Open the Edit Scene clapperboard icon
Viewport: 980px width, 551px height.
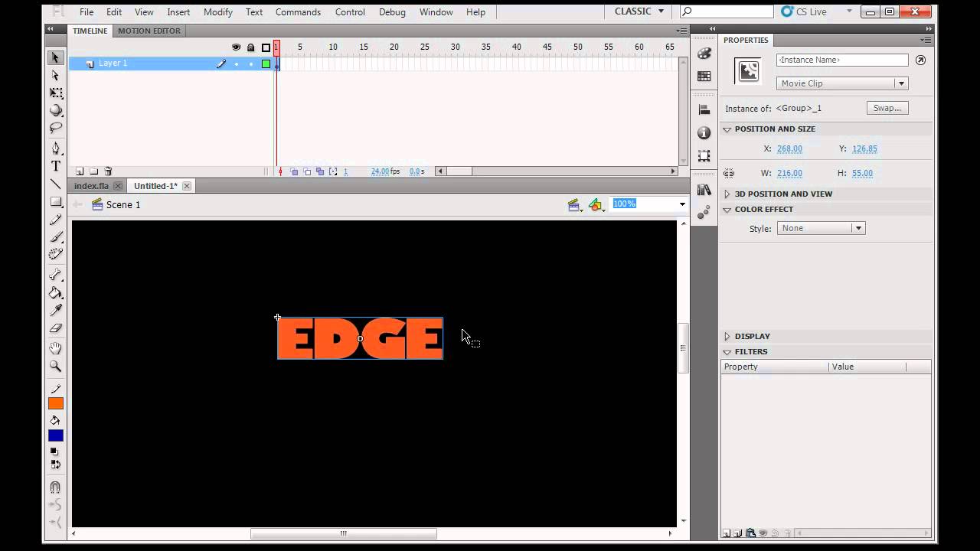[575, 204]
